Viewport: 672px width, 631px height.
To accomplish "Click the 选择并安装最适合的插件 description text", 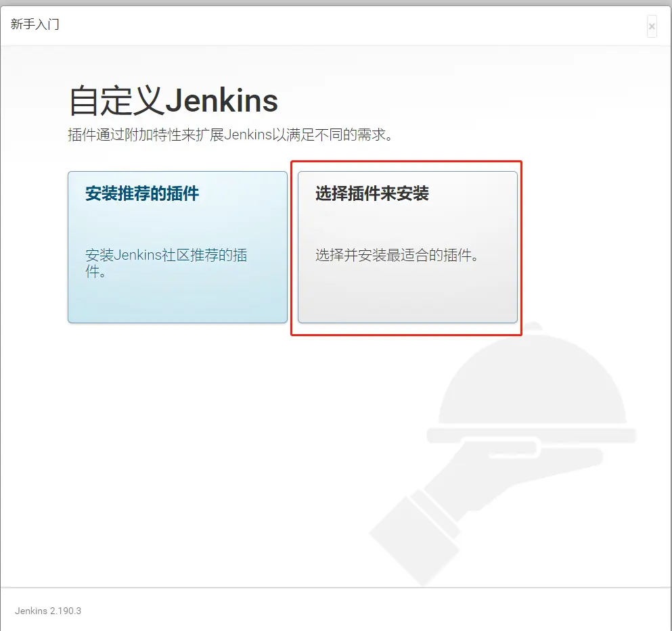I will point(397,256).
